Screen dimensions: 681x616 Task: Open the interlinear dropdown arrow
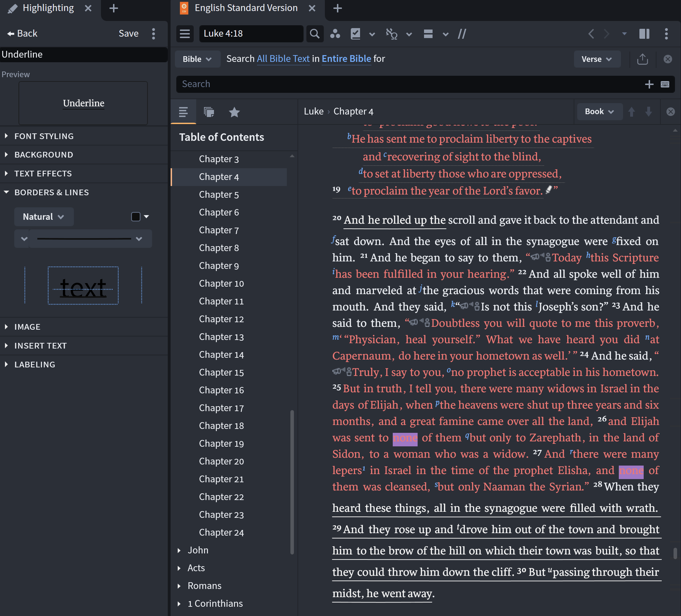coord(409,34)
